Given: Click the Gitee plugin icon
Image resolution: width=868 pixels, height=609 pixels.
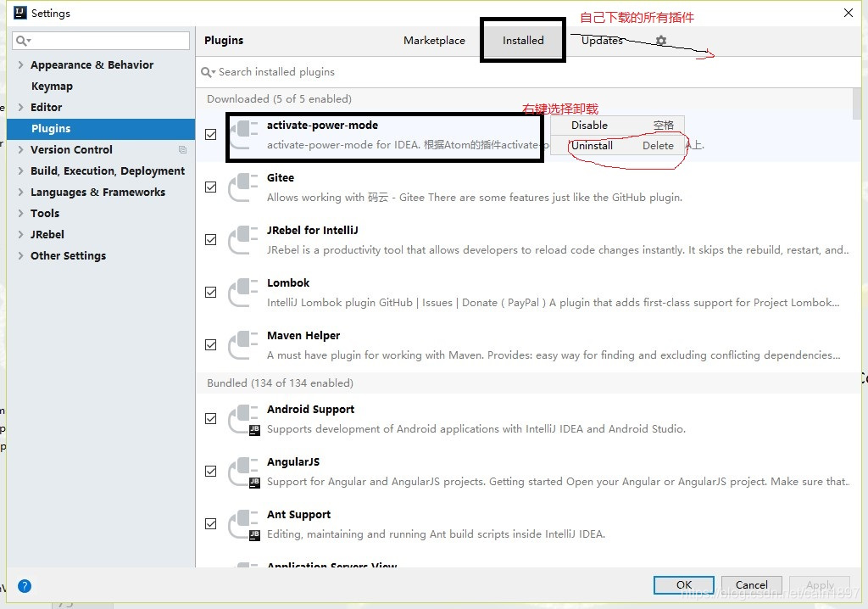Looking at the screenshot, I should tap(243, 187).
